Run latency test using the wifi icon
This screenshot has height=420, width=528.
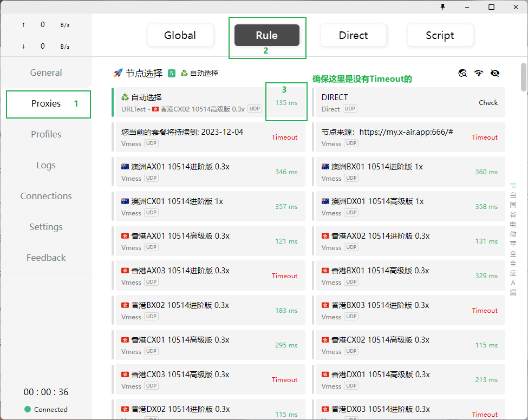479,73
